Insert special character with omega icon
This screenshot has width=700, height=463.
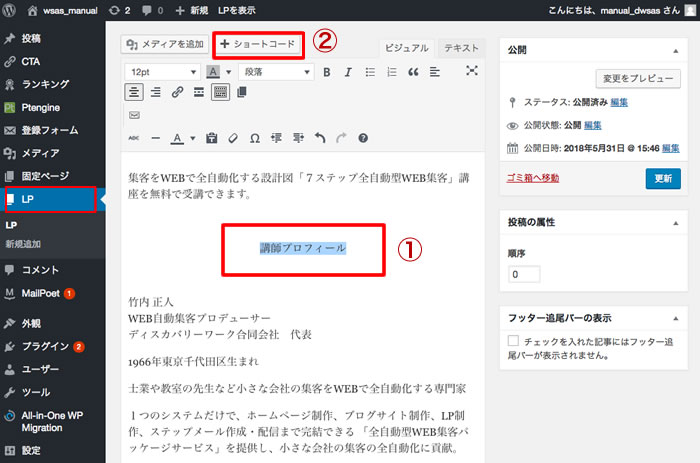coord(254,138)
